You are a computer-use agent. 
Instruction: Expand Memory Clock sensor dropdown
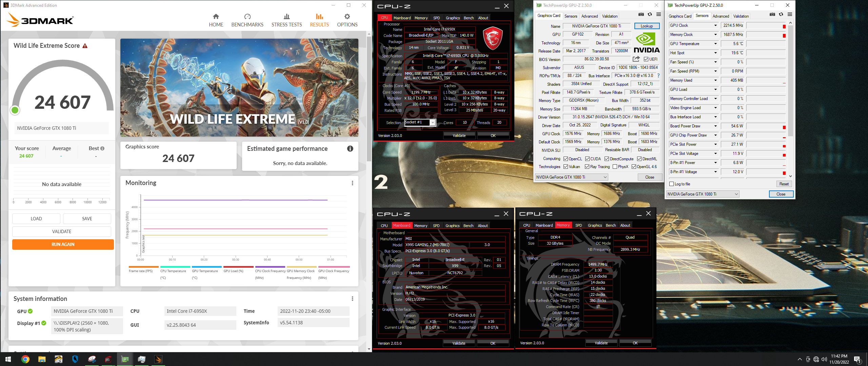point(715,35)
